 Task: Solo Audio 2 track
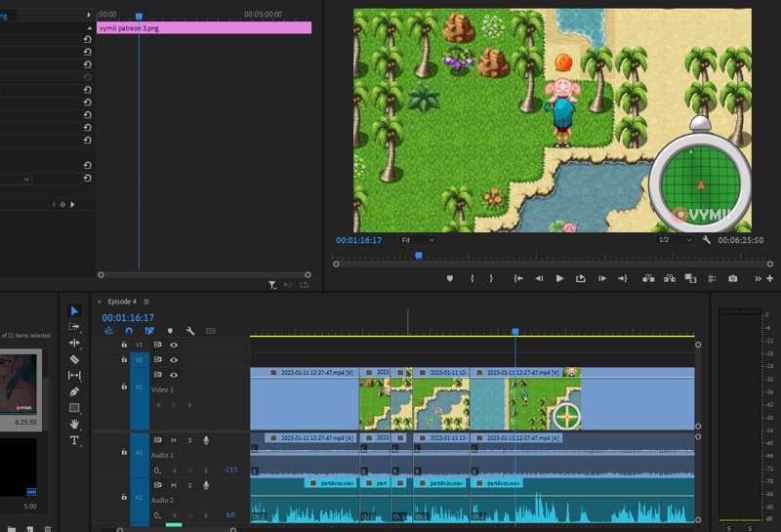pyautogui.click(x=189, y=485)
